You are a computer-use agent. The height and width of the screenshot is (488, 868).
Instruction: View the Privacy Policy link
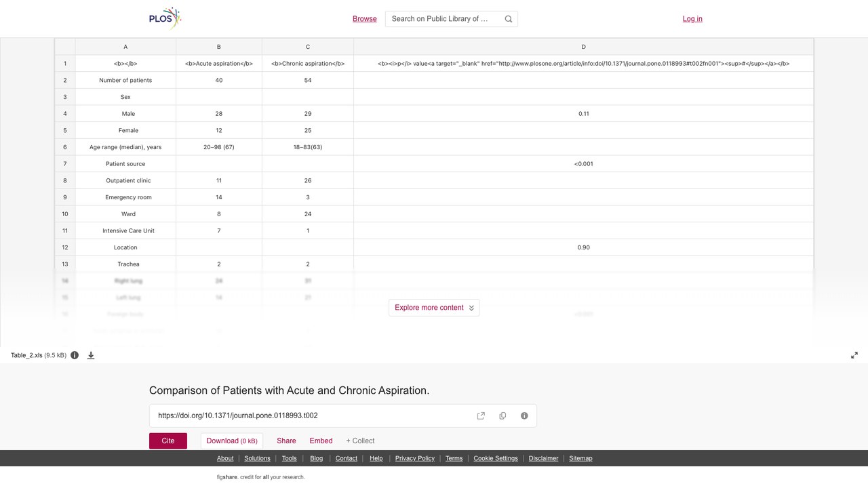pos(415,458)
